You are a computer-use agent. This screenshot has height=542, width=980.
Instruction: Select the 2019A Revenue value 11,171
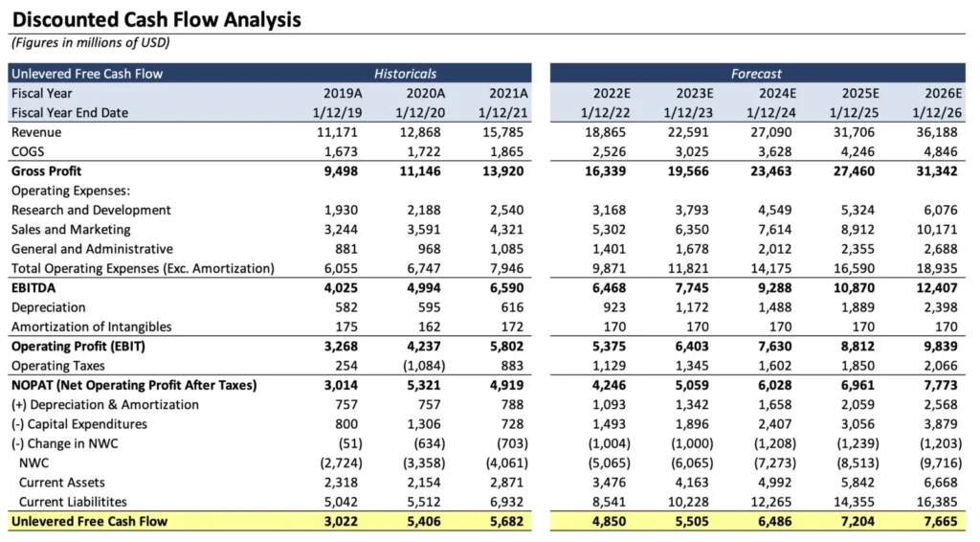click(x=337, y=132)
